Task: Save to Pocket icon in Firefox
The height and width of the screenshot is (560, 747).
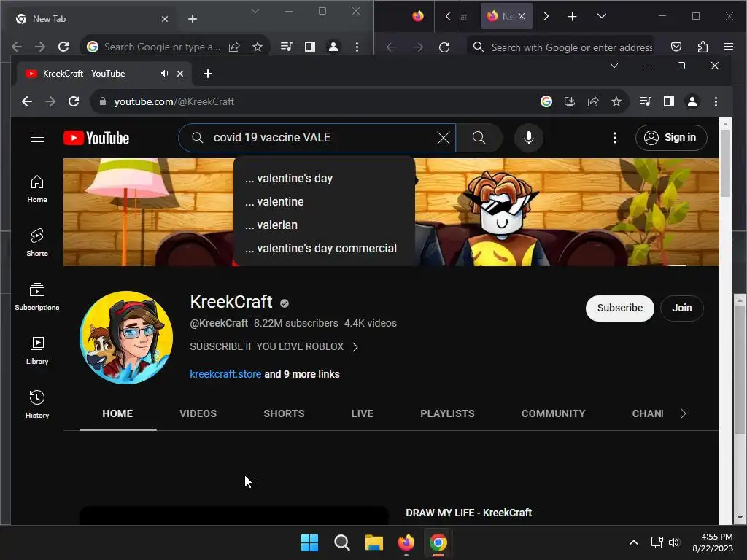Action: pyautogui.click(x=676, y=47)
